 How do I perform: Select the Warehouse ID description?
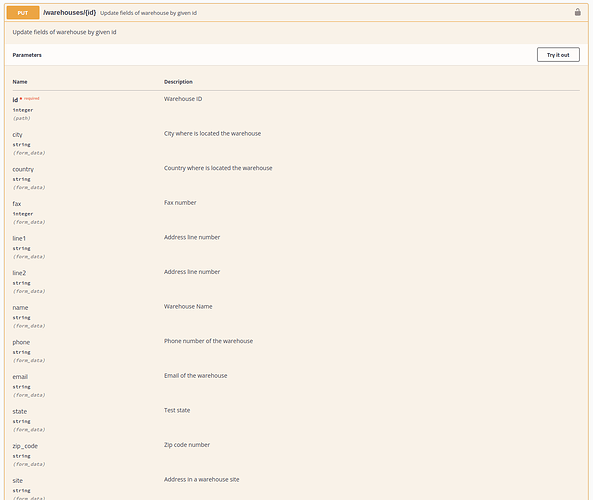click(x=183, y=99)
